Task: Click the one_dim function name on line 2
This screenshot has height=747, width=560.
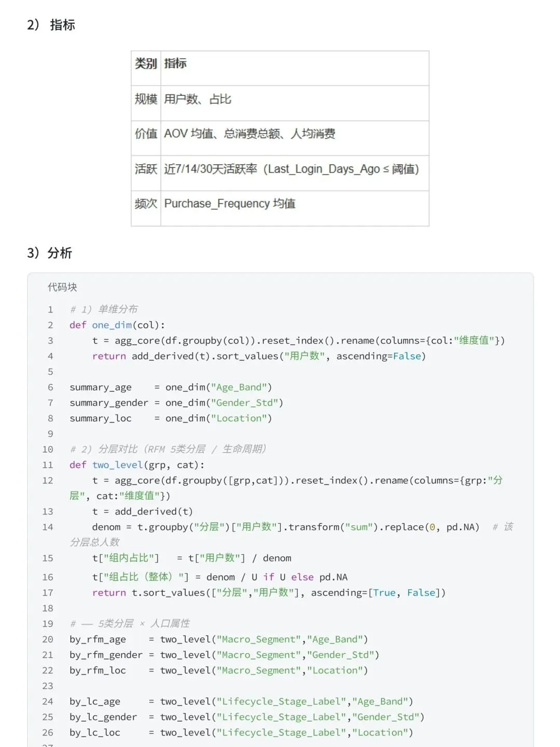Action: click(x=112, y=325)
